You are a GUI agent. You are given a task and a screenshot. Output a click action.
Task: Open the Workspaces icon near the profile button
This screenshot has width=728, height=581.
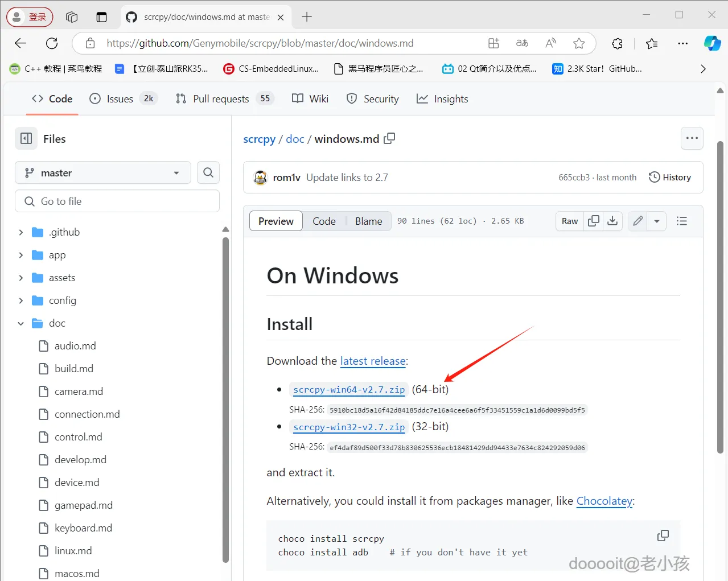[x=72, y=17]
